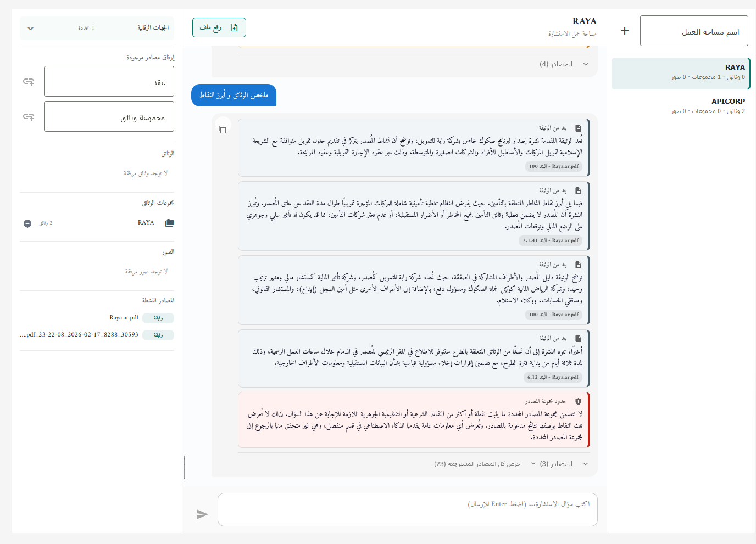Remove RAYA group with the minus icon
This screenshot has width=756, height=544.
[27, 223]
